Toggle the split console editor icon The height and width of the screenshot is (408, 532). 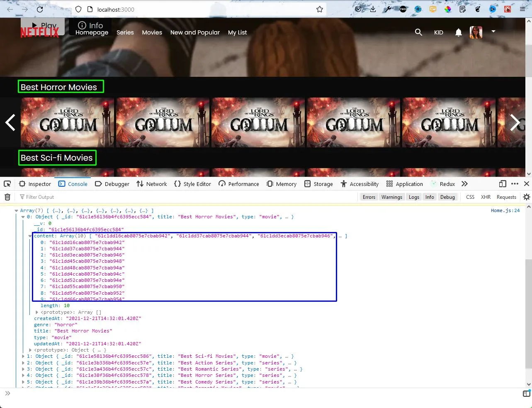coord(527,393)
